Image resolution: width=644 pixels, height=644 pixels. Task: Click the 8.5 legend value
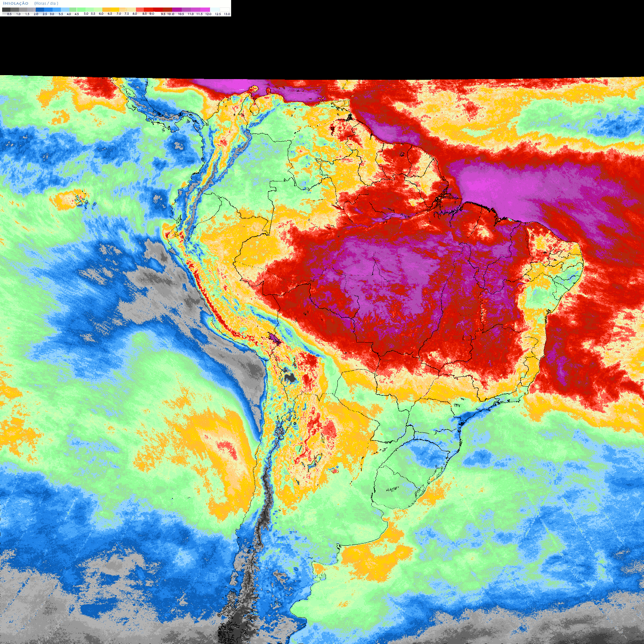click(x=145, y=14)
